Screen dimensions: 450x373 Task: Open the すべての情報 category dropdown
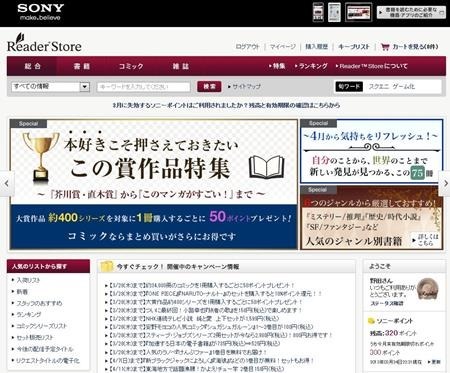51,87
